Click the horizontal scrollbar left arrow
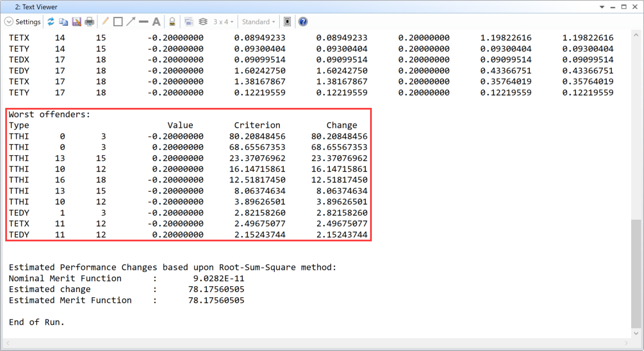The image size is (644, 351). (8, 343)
